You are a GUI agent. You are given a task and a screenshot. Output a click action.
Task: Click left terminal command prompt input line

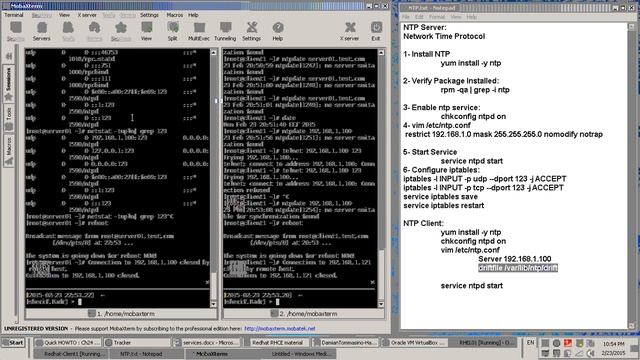click(x=118, y=302)
